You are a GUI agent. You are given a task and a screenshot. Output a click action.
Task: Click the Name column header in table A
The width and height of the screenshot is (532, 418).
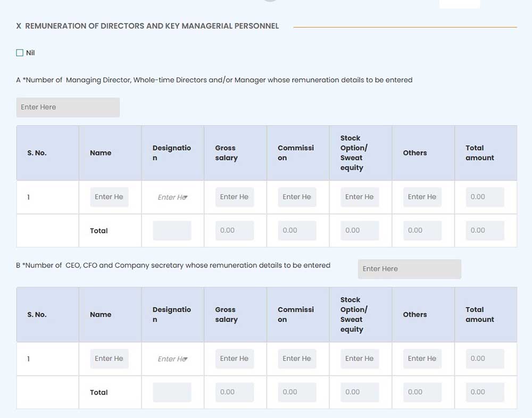(x=101, y=153)
